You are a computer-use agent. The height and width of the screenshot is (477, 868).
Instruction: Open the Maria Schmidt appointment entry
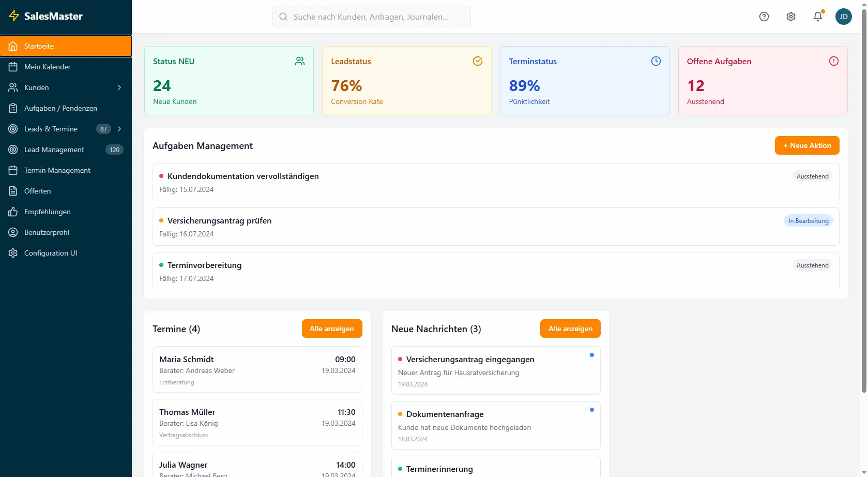point(257,369)
